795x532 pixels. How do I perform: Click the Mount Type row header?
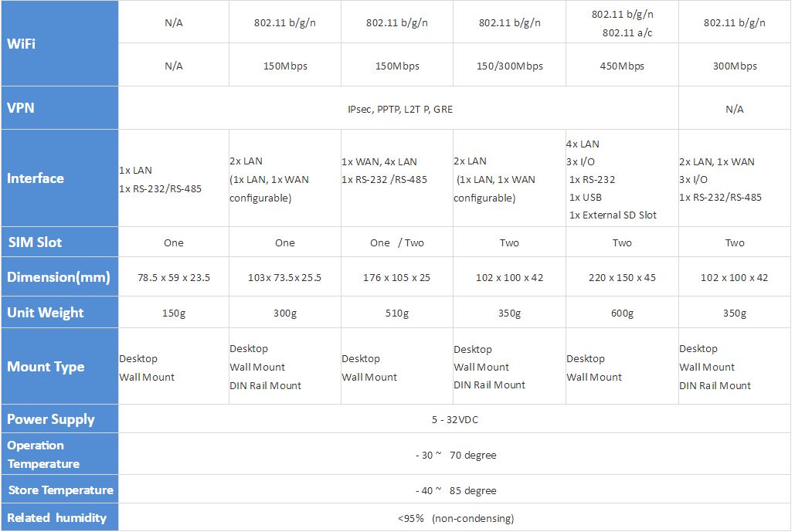(x=59, y=366)
